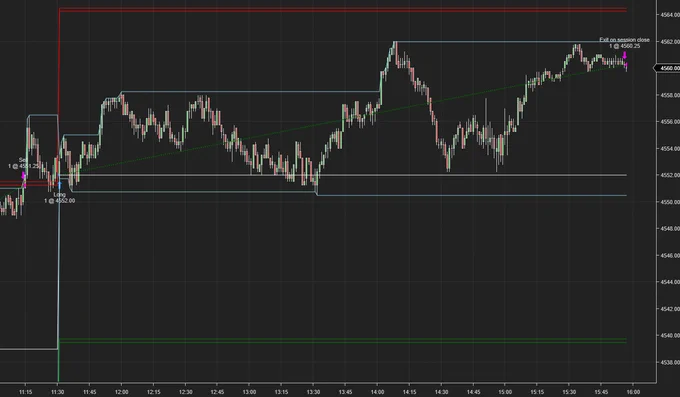
Task: Click the 14:45 time axis label
Action: pyautogui.click(x=473, y=392)
